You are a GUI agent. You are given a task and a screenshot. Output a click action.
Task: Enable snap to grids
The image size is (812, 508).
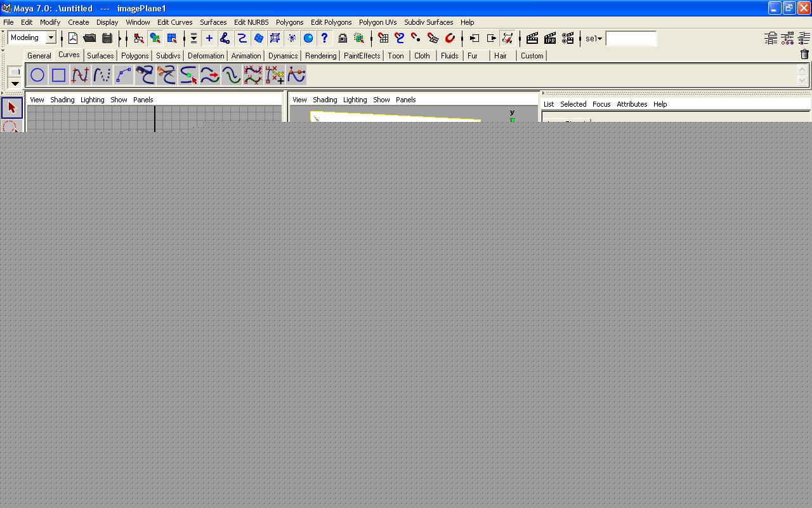click(383, 38)
